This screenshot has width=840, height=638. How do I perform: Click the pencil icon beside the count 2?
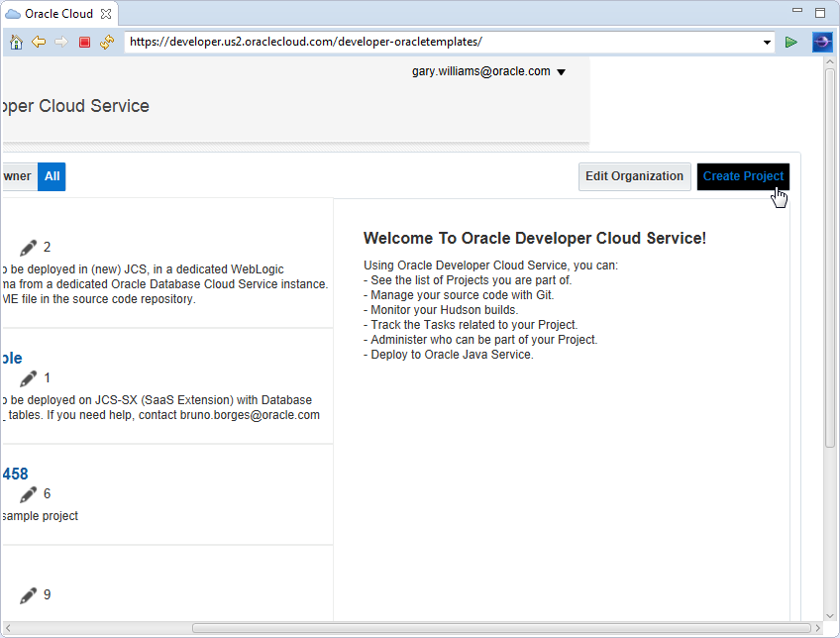point(27,247)
